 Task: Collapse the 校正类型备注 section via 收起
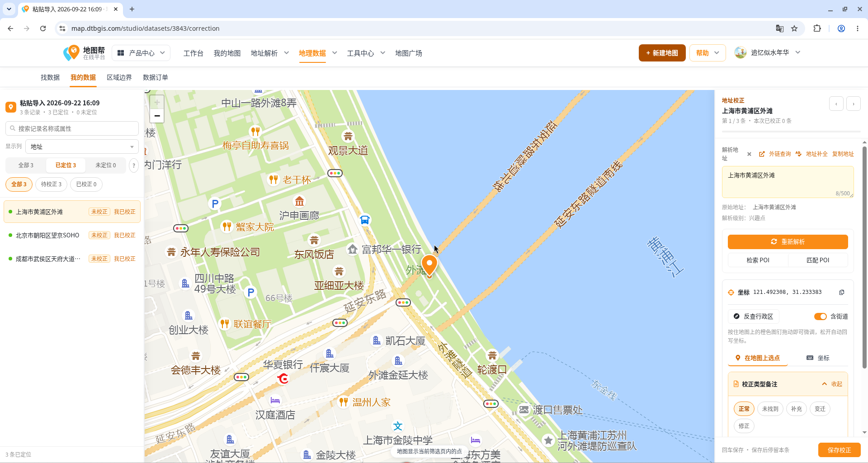832,384
